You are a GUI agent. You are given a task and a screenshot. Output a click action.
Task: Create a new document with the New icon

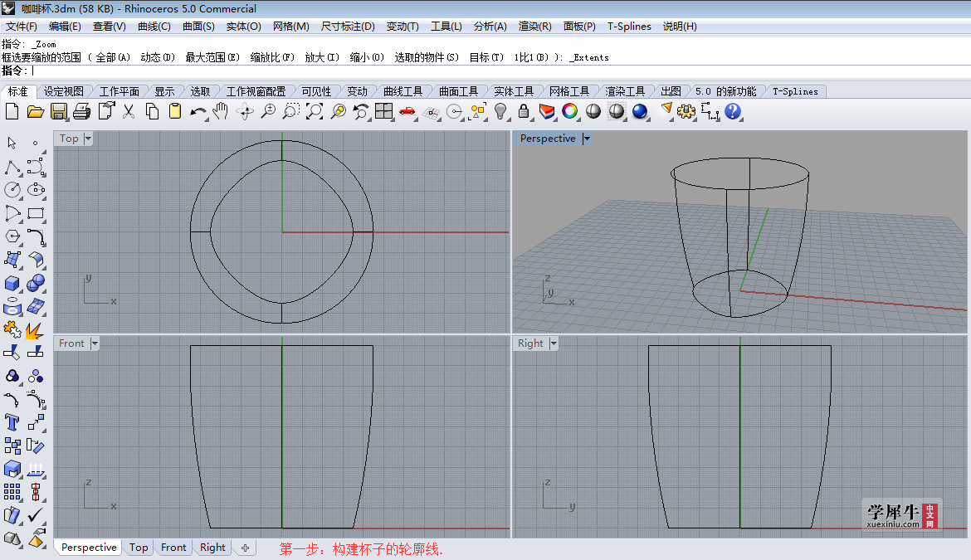point(12,111)
